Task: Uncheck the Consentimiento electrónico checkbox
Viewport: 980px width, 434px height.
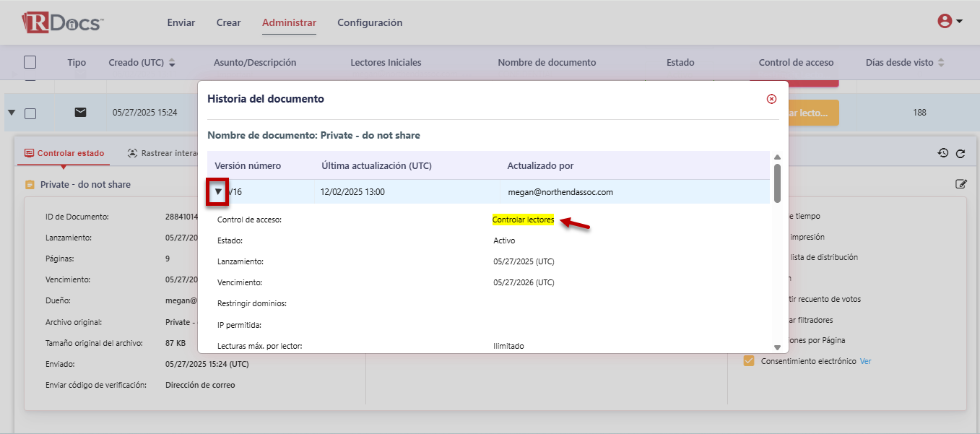Action: 749,361
